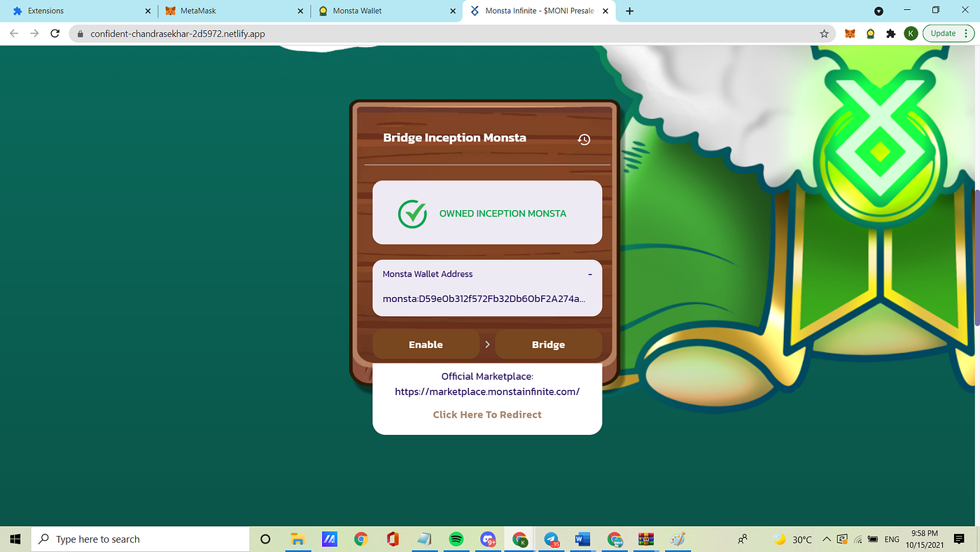980x552 pixels.
Task: Open a new browser tab
Action: pyautogui.click(x=629, y=11)
